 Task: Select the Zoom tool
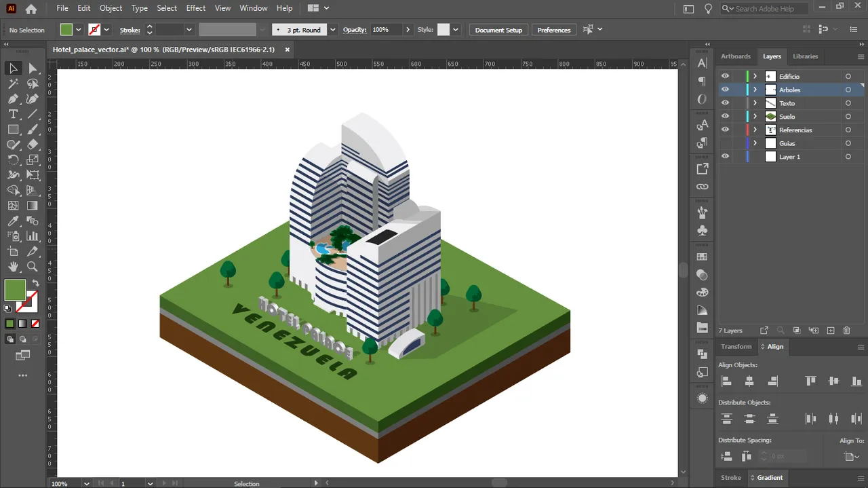click(33, 267)
